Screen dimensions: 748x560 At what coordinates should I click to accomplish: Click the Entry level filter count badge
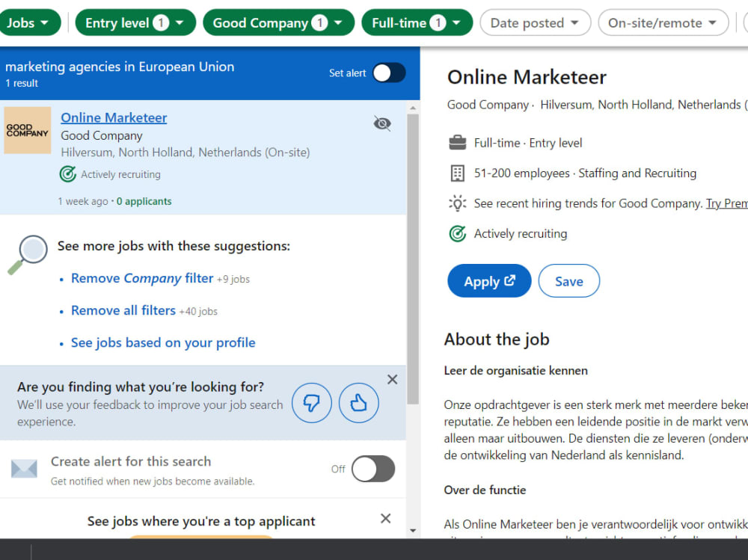[161, 22]
